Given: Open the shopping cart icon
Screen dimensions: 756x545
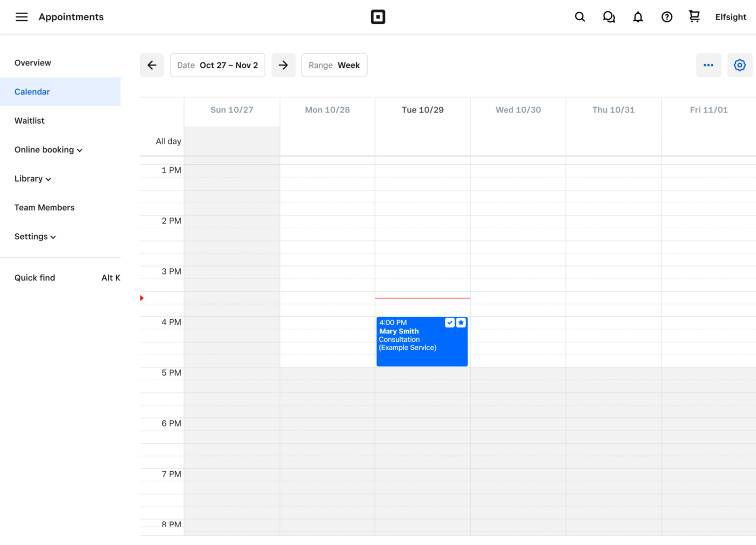Looking at the screenshot, I should [x=694, y=17].
